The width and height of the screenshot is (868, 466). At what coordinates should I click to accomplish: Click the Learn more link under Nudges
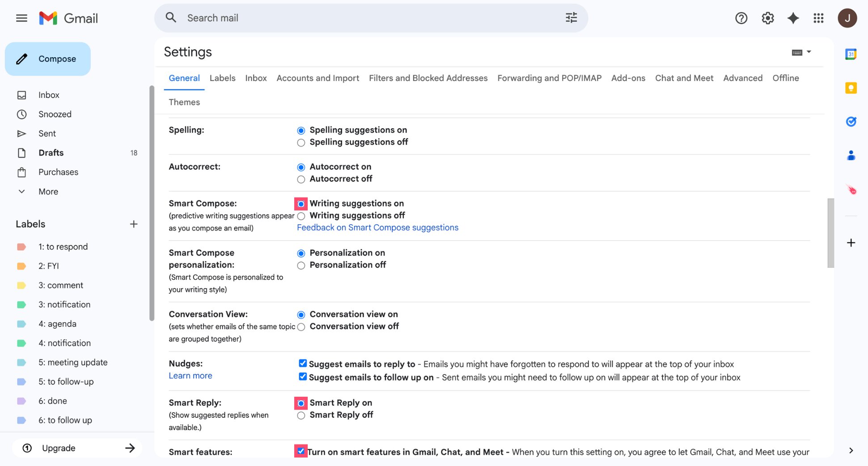click(x=190, y=375)
